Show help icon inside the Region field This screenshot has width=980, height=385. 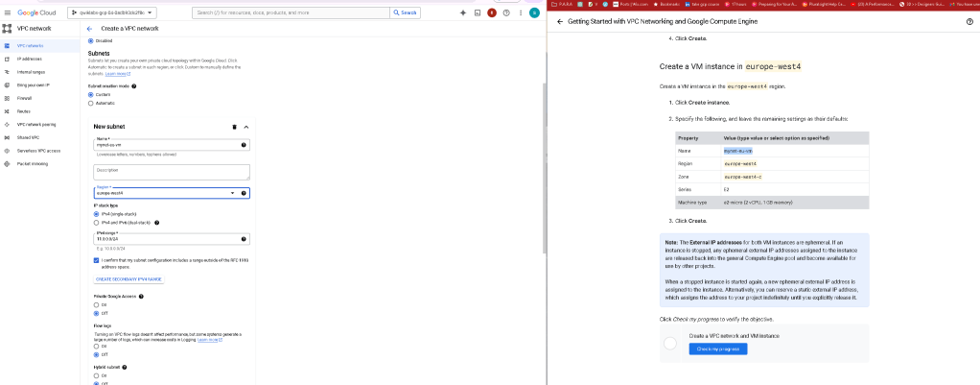click(244, 193)
